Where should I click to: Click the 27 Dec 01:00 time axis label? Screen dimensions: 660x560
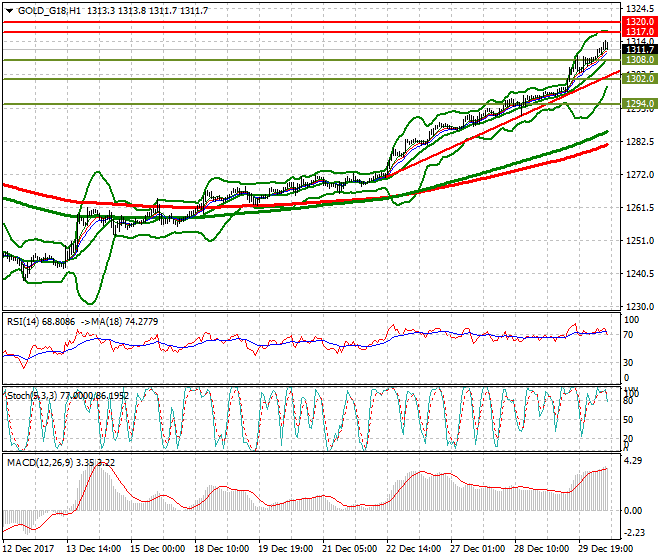tap(477, 549)
